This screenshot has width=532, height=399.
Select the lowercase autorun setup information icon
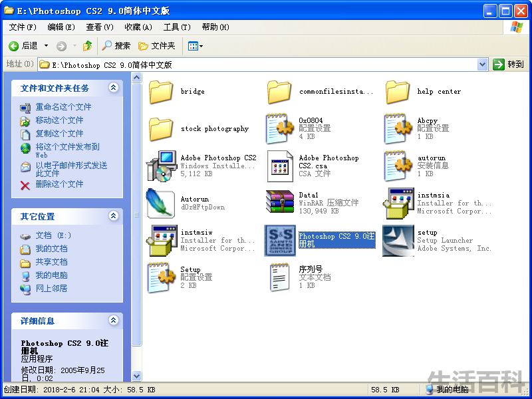click(x=398, y=166)
